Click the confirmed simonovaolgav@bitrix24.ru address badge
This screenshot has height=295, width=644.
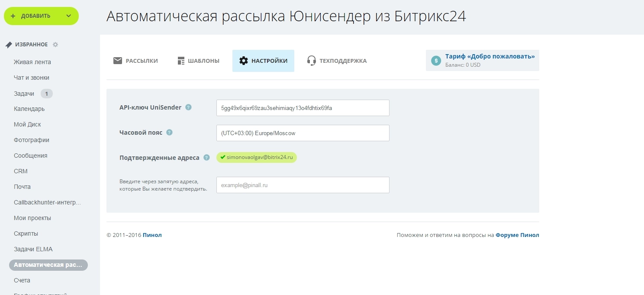click(x=257, y=157)
